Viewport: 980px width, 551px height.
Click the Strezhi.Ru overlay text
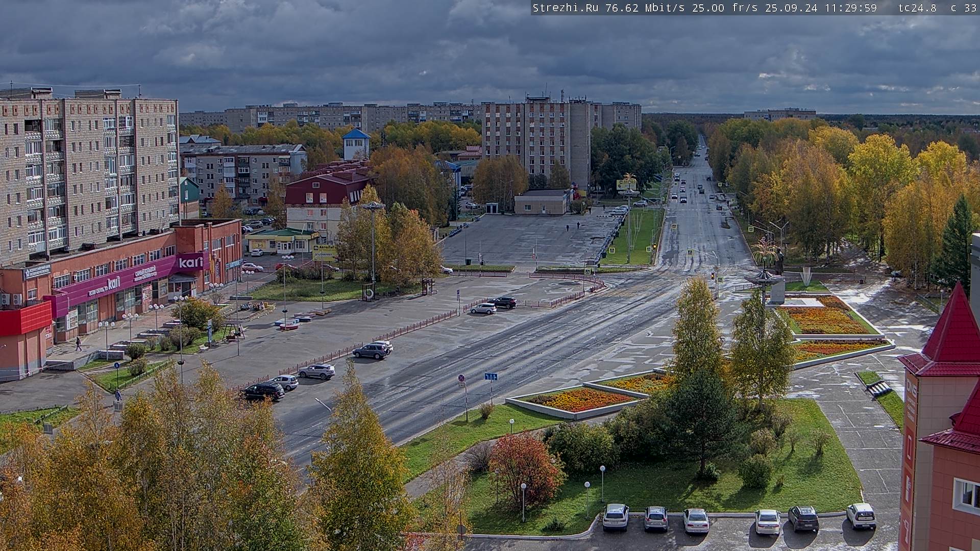567,8
